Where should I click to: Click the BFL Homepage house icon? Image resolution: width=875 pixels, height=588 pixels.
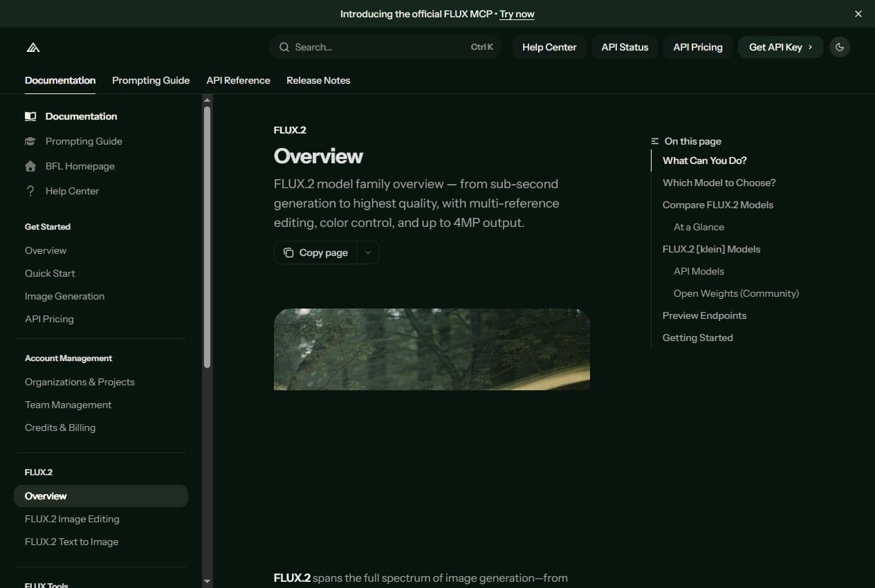30,166
